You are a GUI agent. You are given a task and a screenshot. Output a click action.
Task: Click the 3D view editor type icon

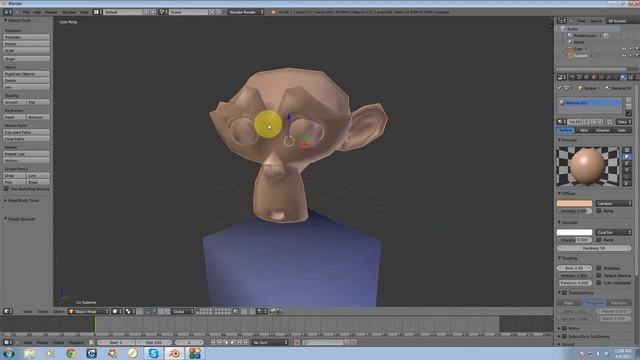tap(7, 311)
